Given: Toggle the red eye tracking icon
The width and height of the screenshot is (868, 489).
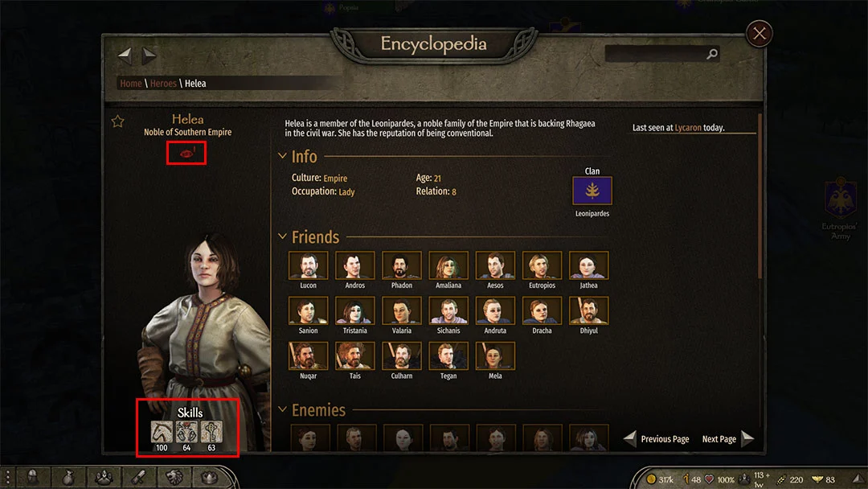Looking at the screenshot, I should [x=187, y=153].
